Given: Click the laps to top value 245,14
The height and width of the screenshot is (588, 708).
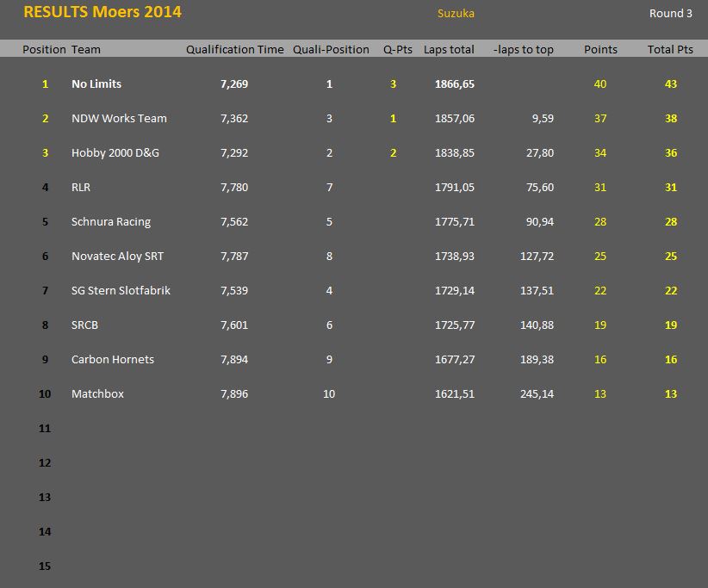Looking at the screenshot, I should point(537,394).
